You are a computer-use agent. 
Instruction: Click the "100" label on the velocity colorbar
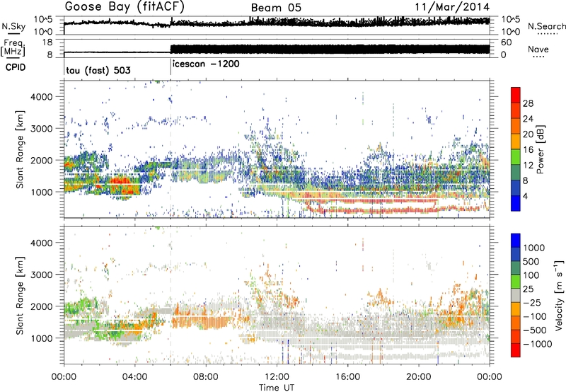pyautogui.click(x=531, y=275)
